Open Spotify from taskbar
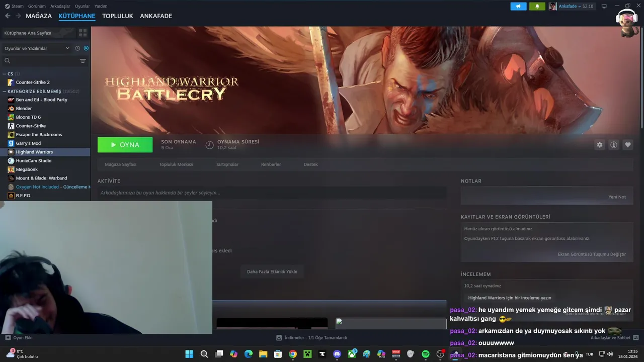 426,354
